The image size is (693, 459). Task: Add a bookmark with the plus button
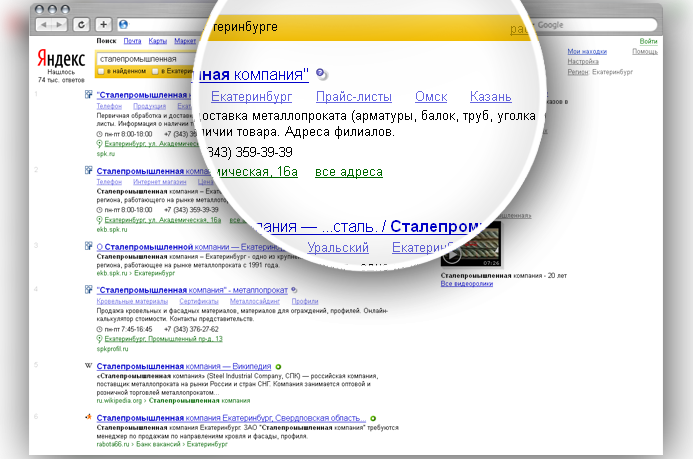click(103, 25)
